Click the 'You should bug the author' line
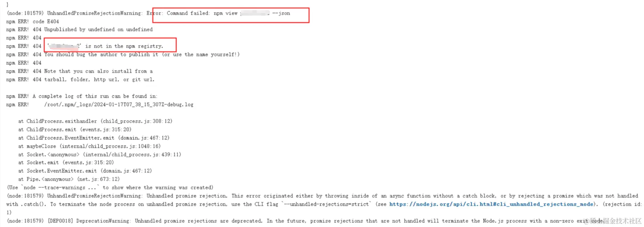This screenshot has height=227, width=644. pos(142,55)
